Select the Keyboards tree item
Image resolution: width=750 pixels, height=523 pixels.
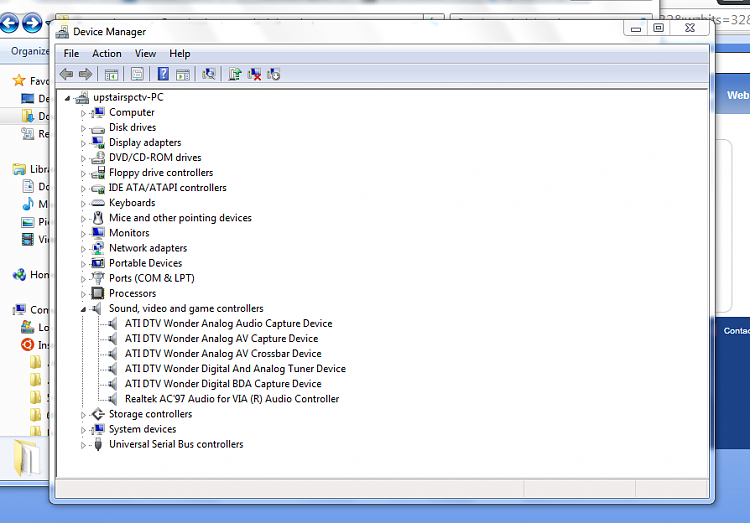132,203
